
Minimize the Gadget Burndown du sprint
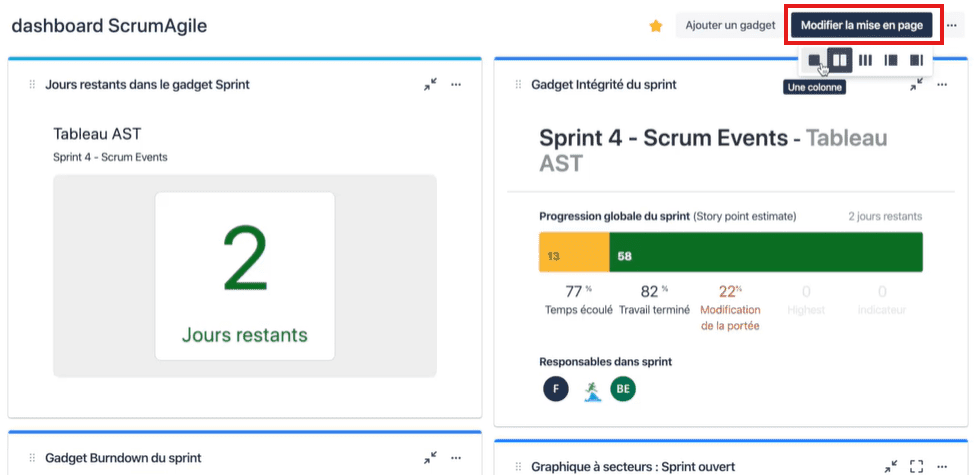coord(430,458)
